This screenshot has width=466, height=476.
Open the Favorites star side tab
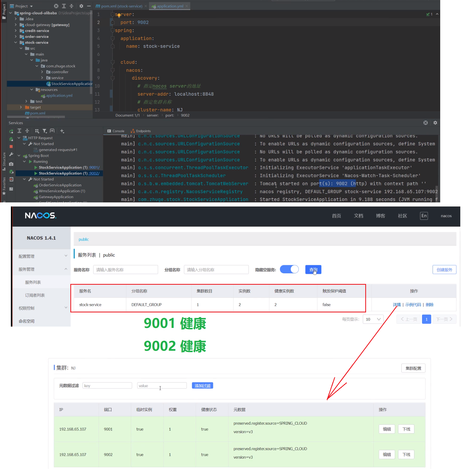coord(4,186)
